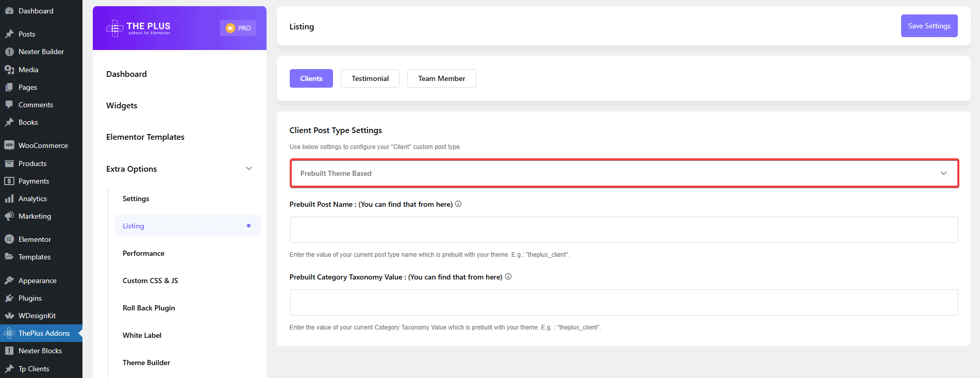Viewport: 980px width, 378px height.
Task: Select the Clients tab
Action: [311, 78]
